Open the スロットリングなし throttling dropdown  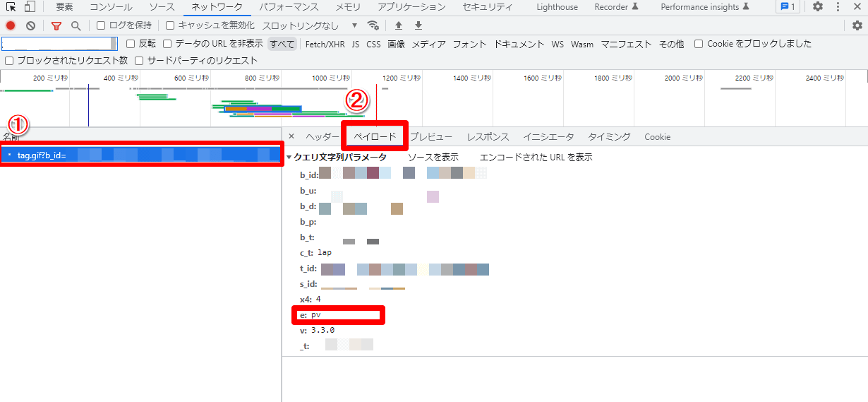click(x=310, y=25)
